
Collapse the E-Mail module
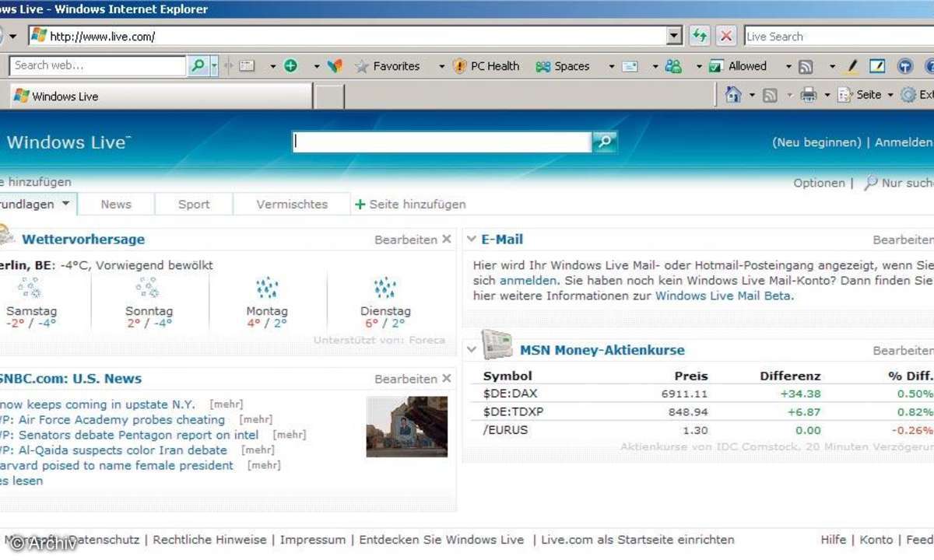[x=471, y=240]
